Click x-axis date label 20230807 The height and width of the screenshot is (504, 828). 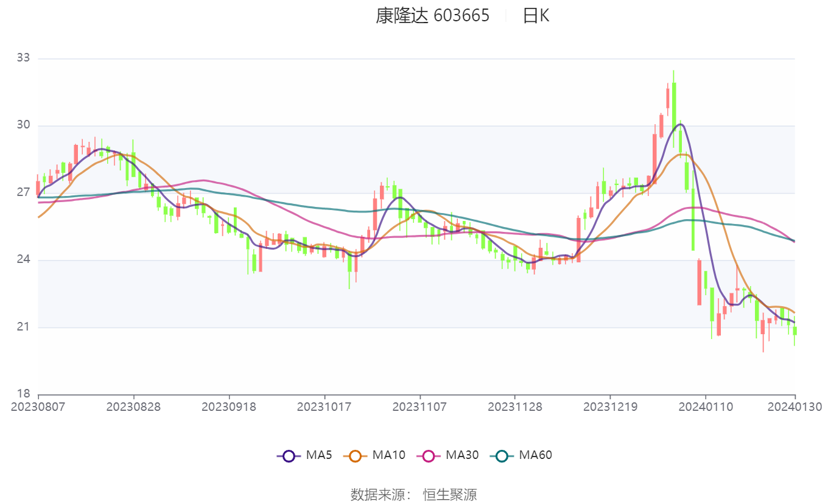(38, 407)
